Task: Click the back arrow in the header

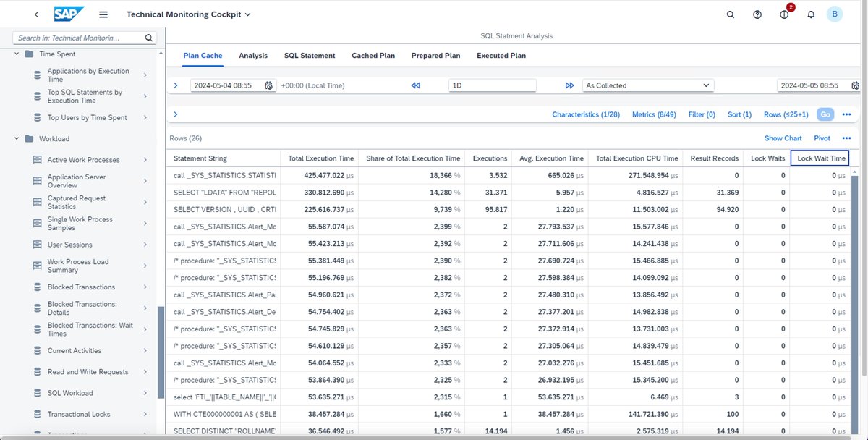Action: (36, 14)
